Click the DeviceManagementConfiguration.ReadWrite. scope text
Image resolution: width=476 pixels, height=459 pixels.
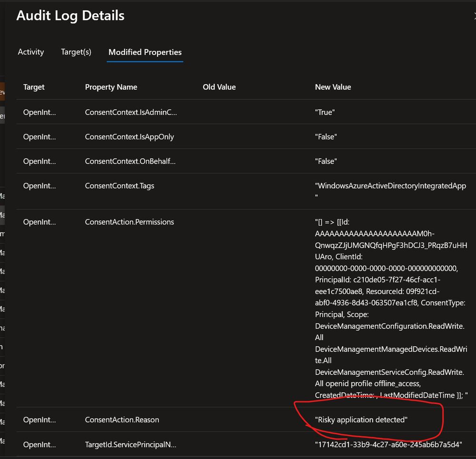389,326
